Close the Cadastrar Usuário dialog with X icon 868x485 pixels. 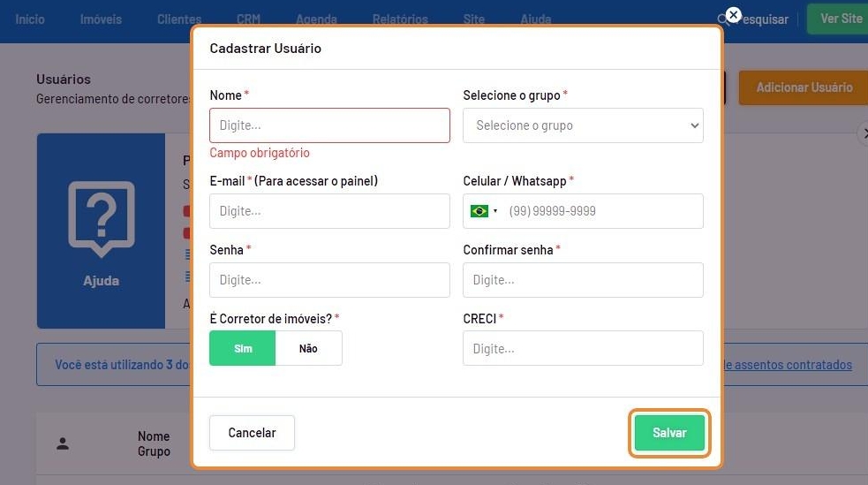point(733,15)
